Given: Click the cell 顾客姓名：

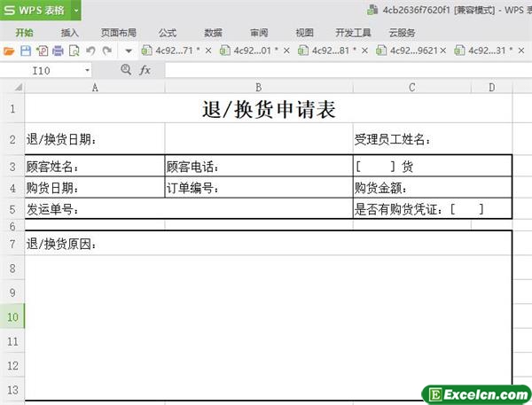Looking at the screenshot, I should (95, 167).
